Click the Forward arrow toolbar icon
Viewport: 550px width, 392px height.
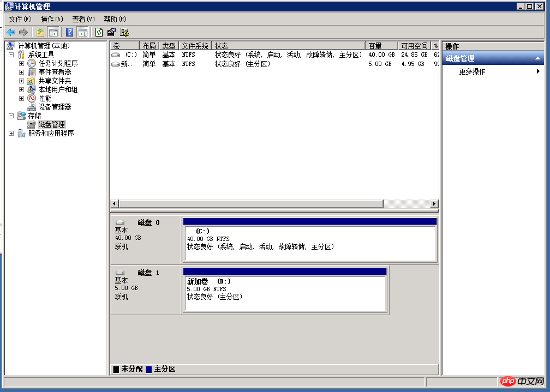(x=23, y=33)
